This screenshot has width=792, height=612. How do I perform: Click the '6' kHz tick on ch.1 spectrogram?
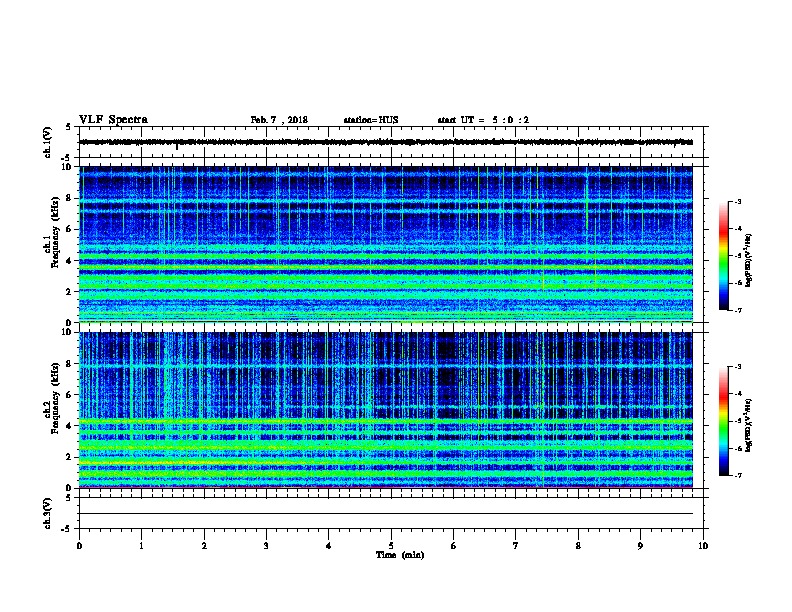(x=70, y=229)
